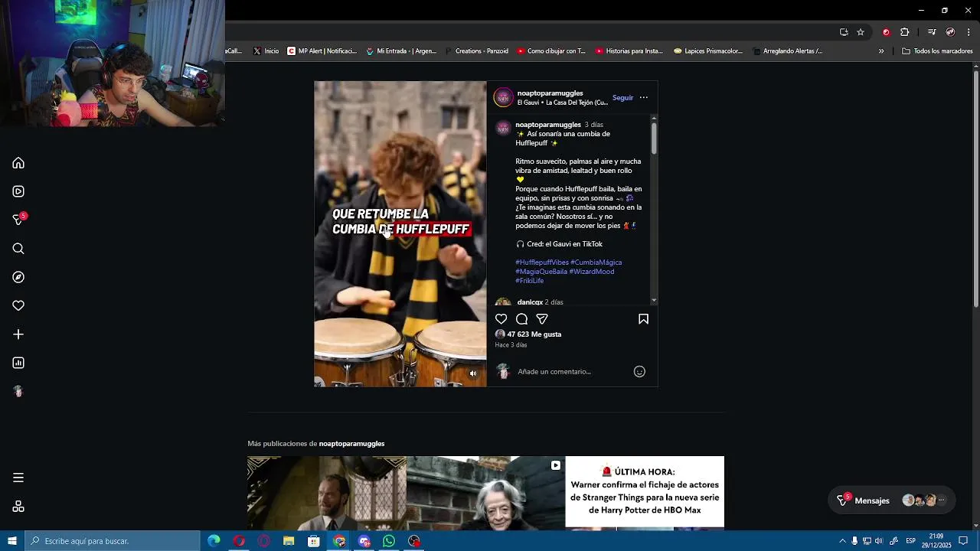This screenshot has width=980, height=551.
Task: Open the comment bubble icon on post
Action: point(521,319)
